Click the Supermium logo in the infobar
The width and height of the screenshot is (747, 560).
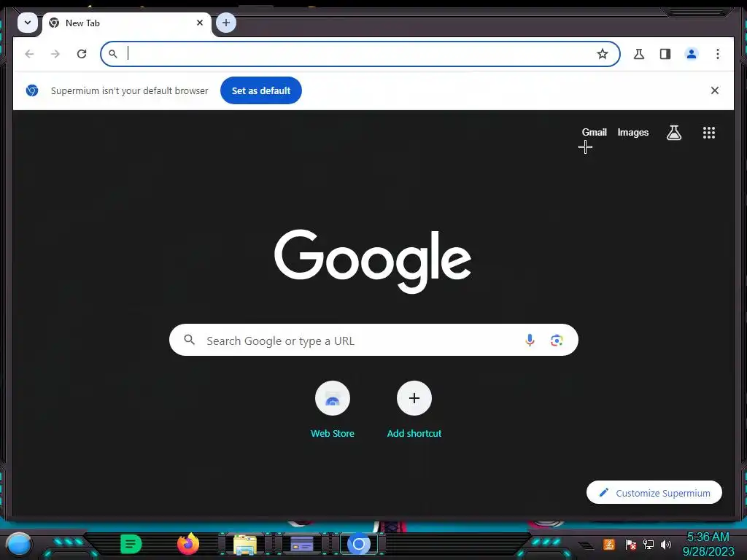pos(32,90)
